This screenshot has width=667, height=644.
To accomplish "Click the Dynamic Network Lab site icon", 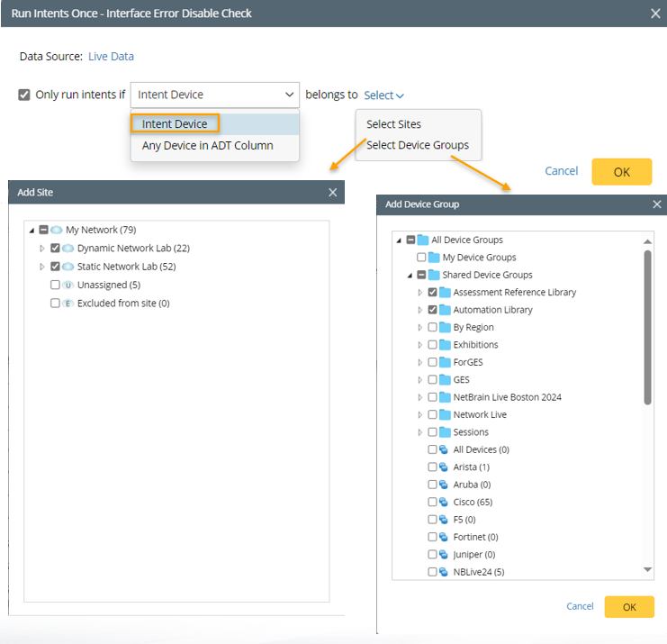I will pos(68,249).
